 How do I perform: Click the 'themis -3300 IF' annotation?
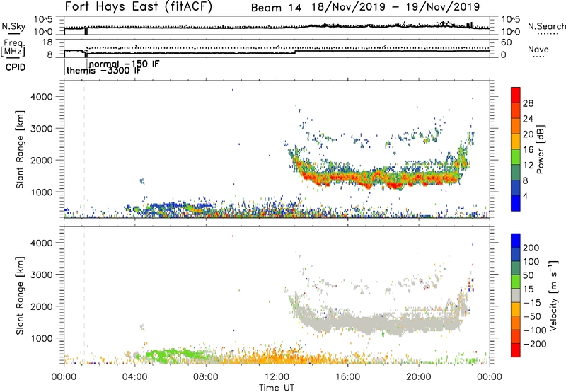click(104, 71)
